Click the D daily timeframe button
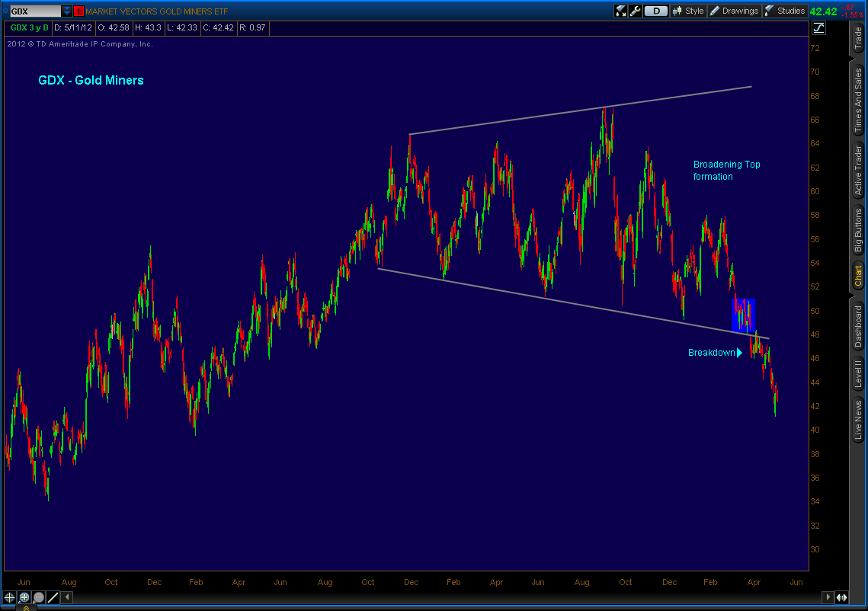The image size is (868, 611). 655,11
